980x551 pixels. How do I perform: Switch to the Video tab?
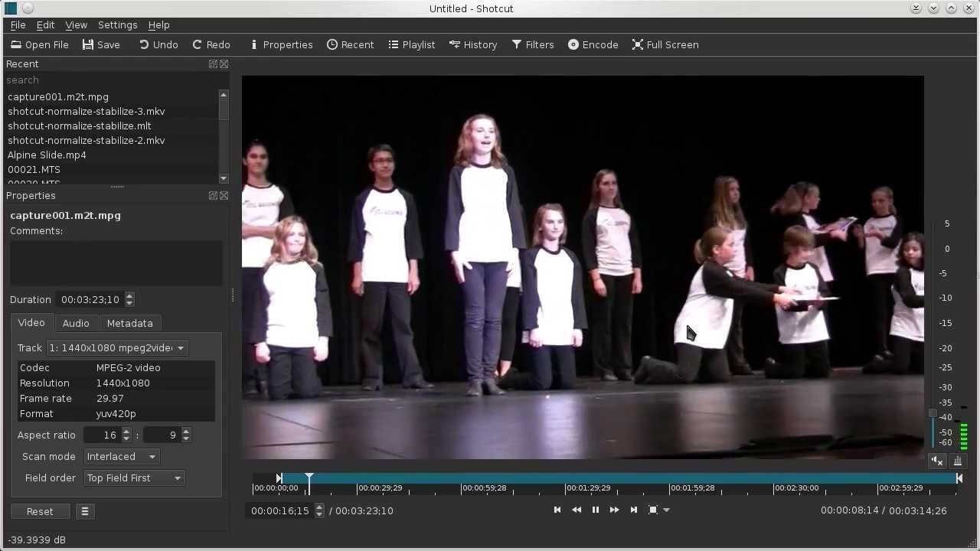tap(31, 323)
